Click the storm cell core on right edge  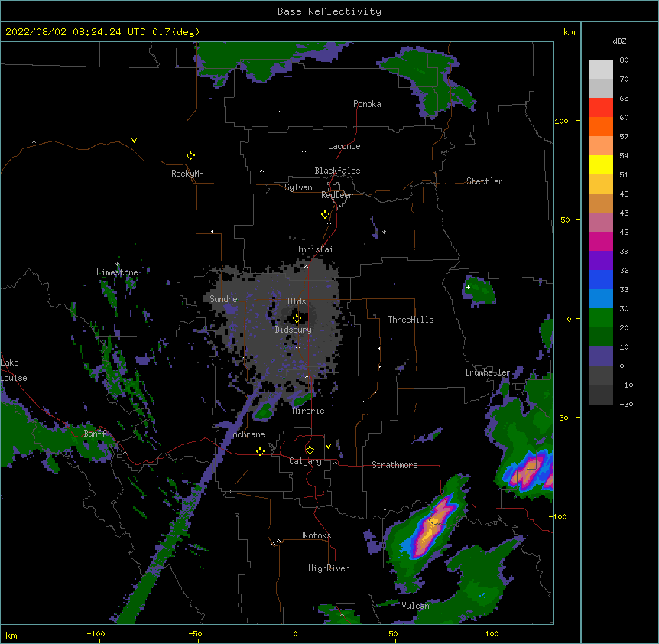(x=528, y=471)
